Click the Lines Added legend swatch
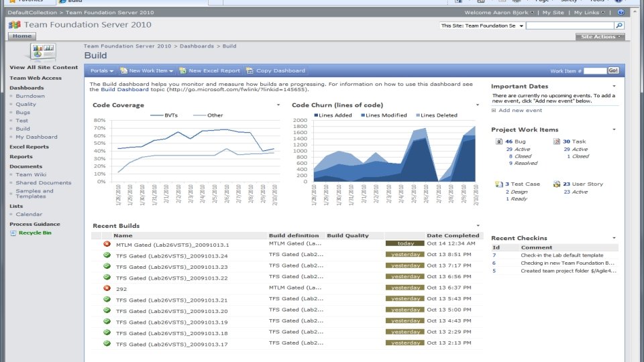 (316, 115)
